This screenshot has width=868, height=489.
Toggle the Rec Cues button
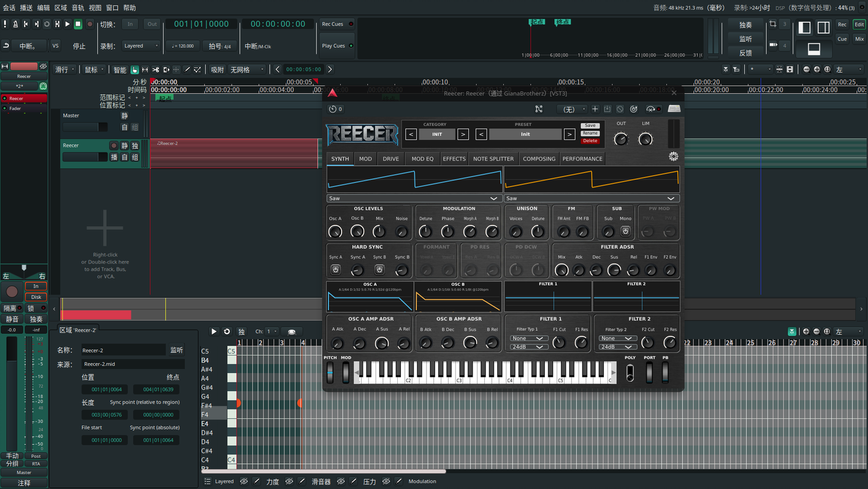click(x=337, y=24)
